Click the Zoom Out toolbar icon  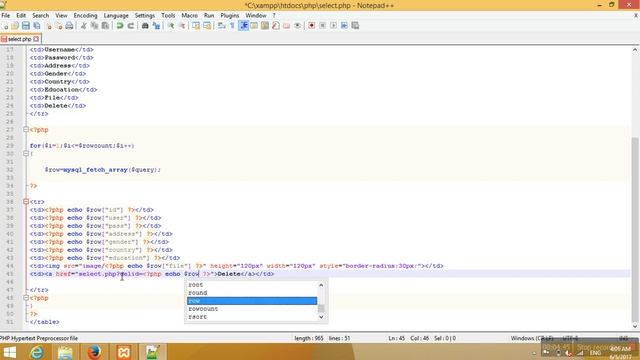click(x=182, y=26)
